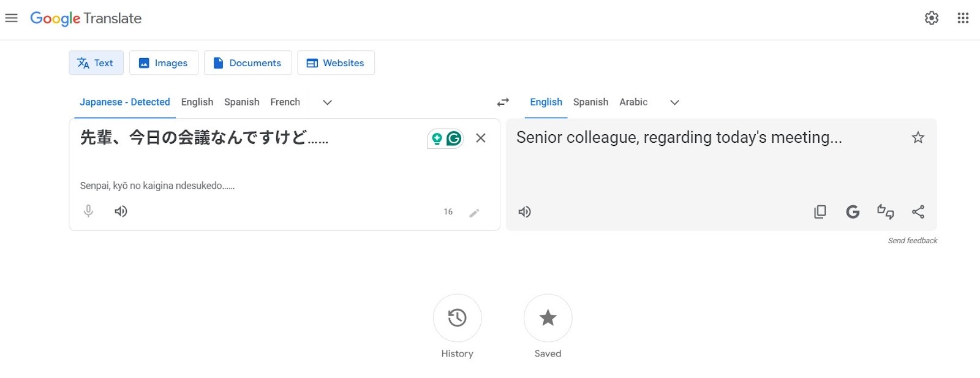This screenshot has width=980, height=378.
Task: Select Arabic as target language
Action: click(633, 102)
